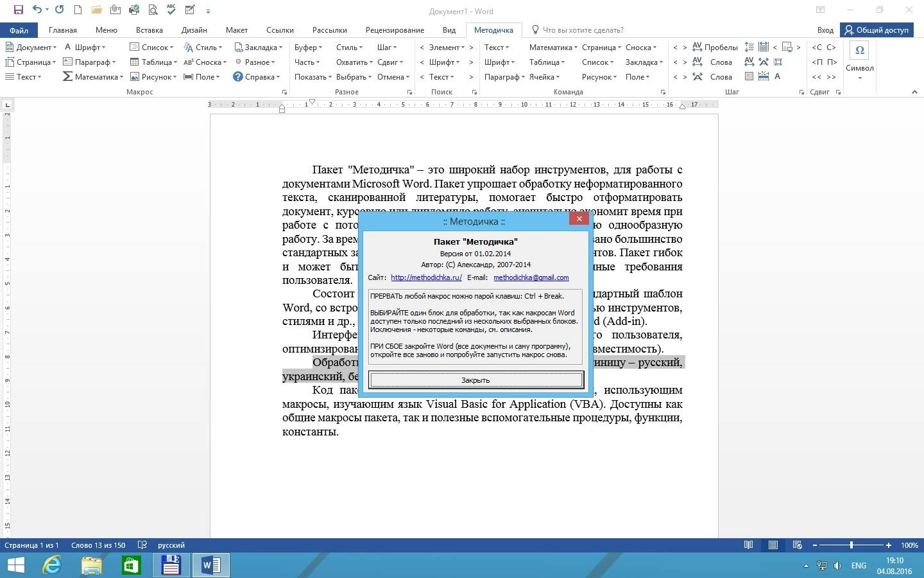Click the Sigma Математика icon in Макрос group
Image resolution: width=924 pixels, height=578 pixels.
pos(67,76)
